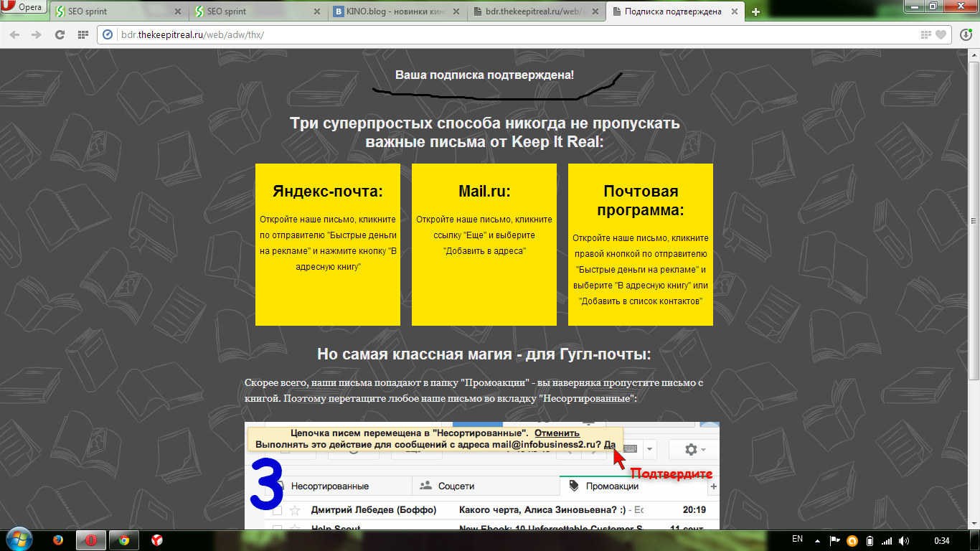The height and width of the screenshot is (551, 980).
Task: Open a new tab with plus button
Action: tap(755, 11)
